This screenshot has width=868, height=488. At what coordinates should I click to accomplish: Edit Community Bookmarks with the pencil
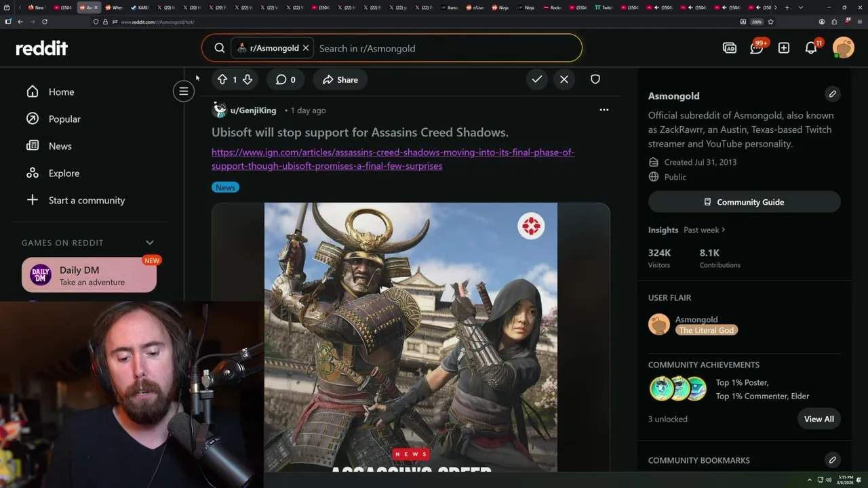tap(833, 460)
